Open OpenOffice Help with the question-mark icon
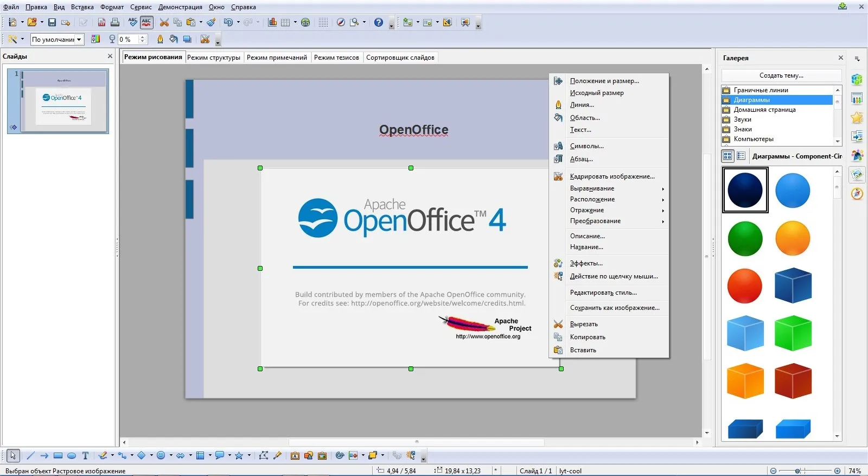This screenshot has height=476, width=868. pyautogui.click(x=379, y=22)
